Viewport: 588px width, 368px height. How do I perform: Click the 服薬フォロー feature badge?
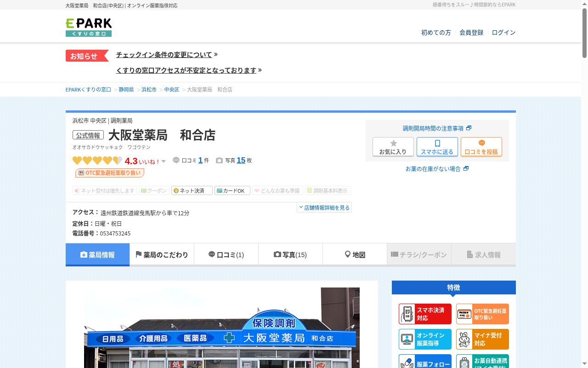425,361
